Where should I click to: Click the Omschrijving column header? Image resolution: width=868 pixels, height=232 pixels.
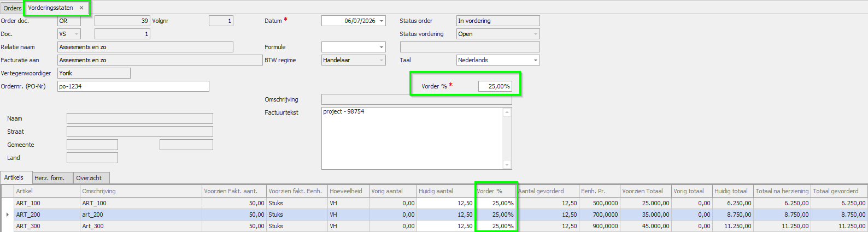(x=141, y=191)
